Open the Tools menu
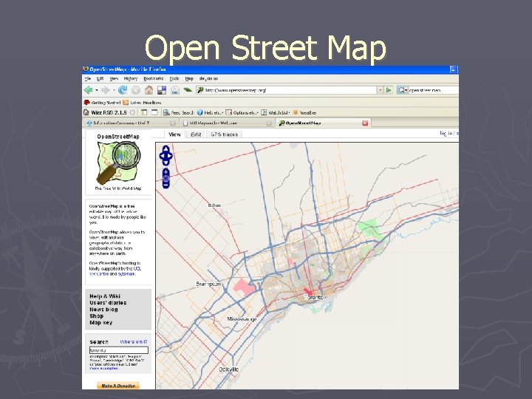This screenshot has width=532, height=399. [x=174, y=78]
